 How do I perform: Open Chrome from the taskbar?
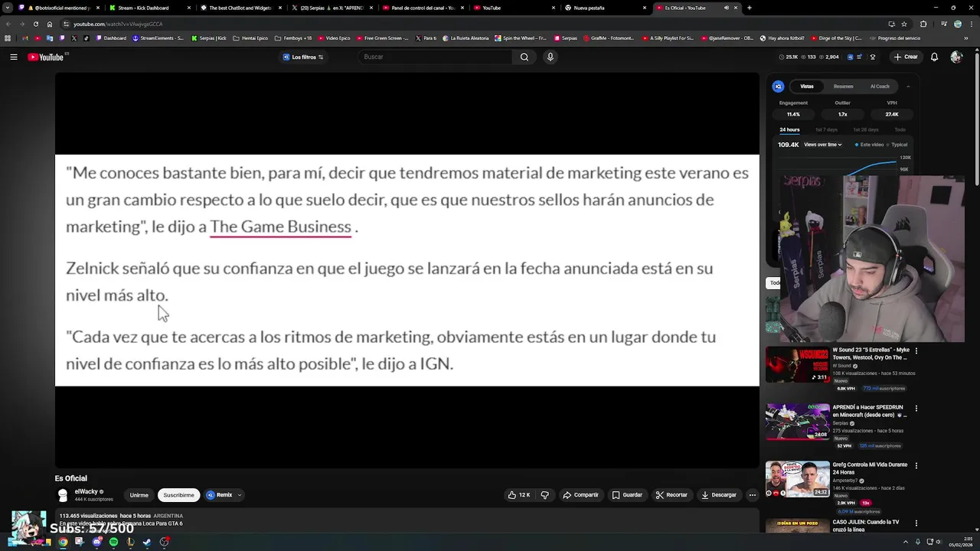63,542
